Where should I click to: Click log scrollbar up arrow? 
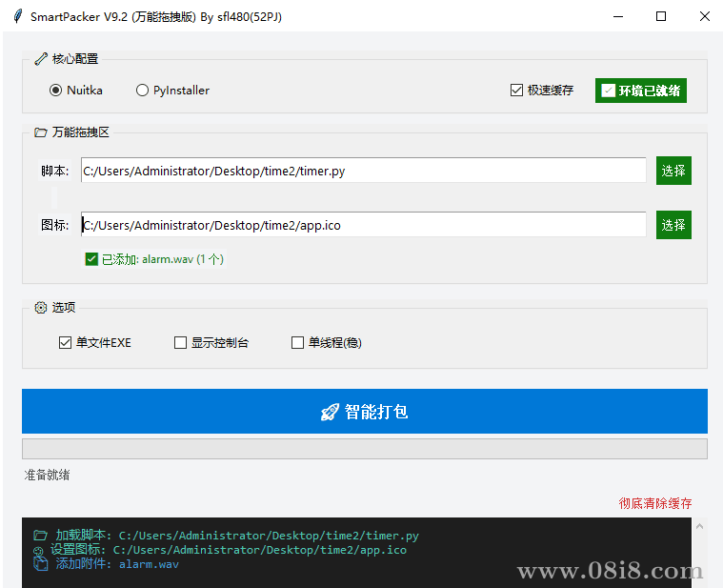(699, 526)
